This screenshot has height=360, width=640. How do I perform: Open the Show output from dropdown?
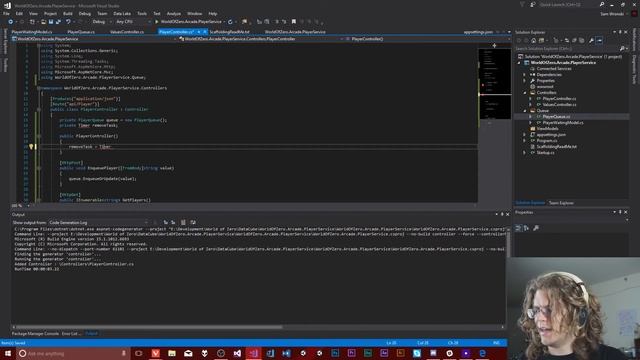[98, 222]
